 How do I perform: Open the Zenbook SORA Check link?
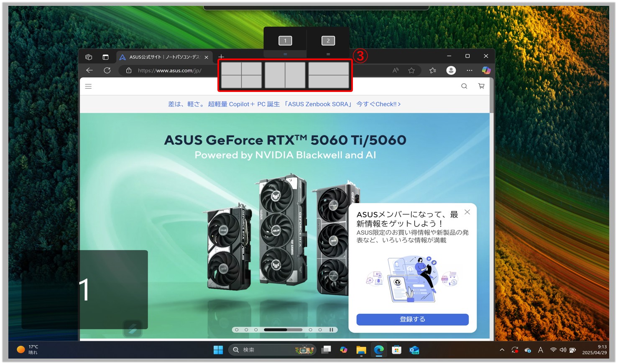(284, 104)
